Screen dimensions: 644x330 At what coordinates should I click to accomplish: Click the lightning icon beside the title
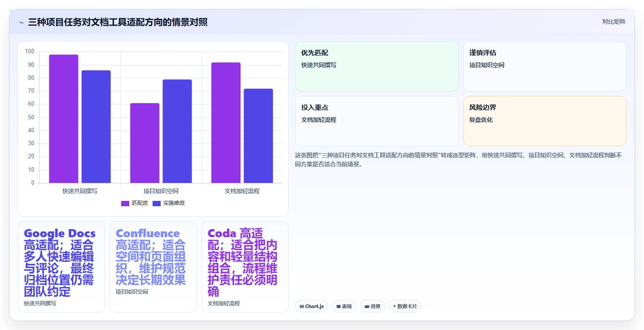(21, 22)
